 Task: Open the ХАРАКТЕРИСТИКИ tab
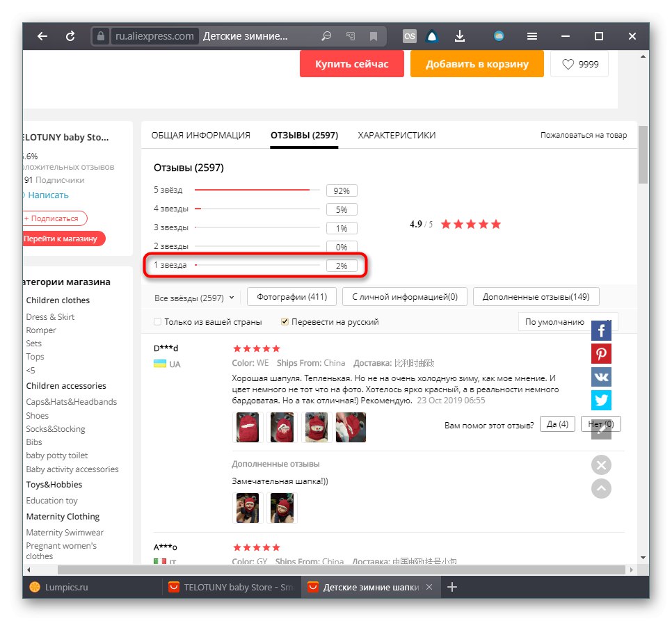click(397, 136)
